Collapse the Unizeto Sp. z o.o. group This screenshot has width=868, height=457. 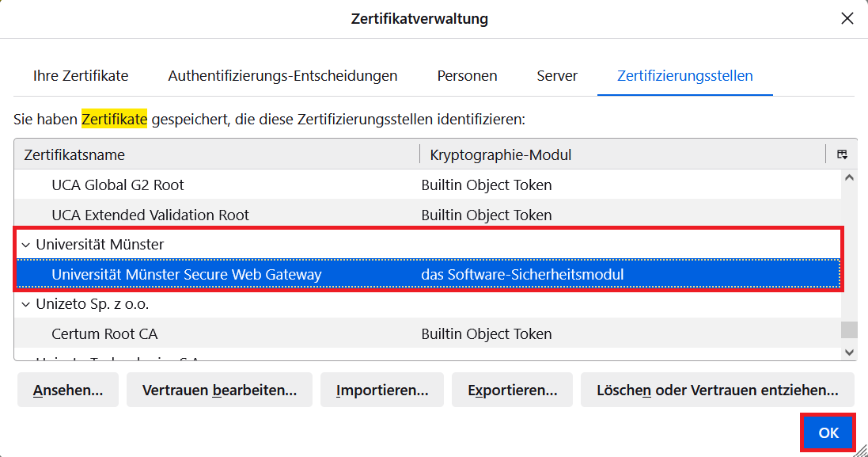25,304
